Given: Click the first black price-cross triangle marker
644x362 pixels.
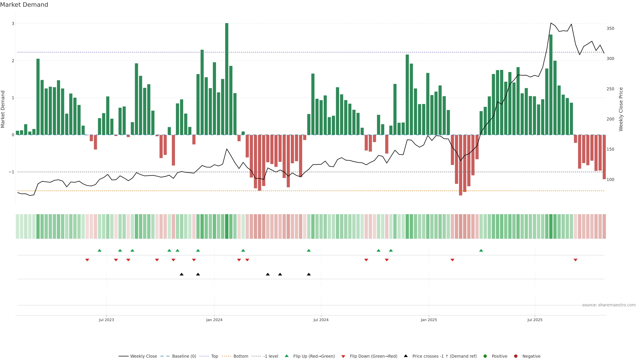Looking at the screenshot, I should [182, 274].
